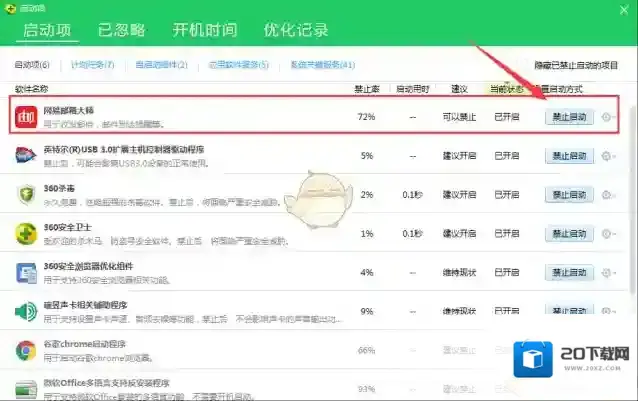Screen dimensions: 638x401
Task: Open the 优化记录 tab
Action: click(x=296, y=30)
